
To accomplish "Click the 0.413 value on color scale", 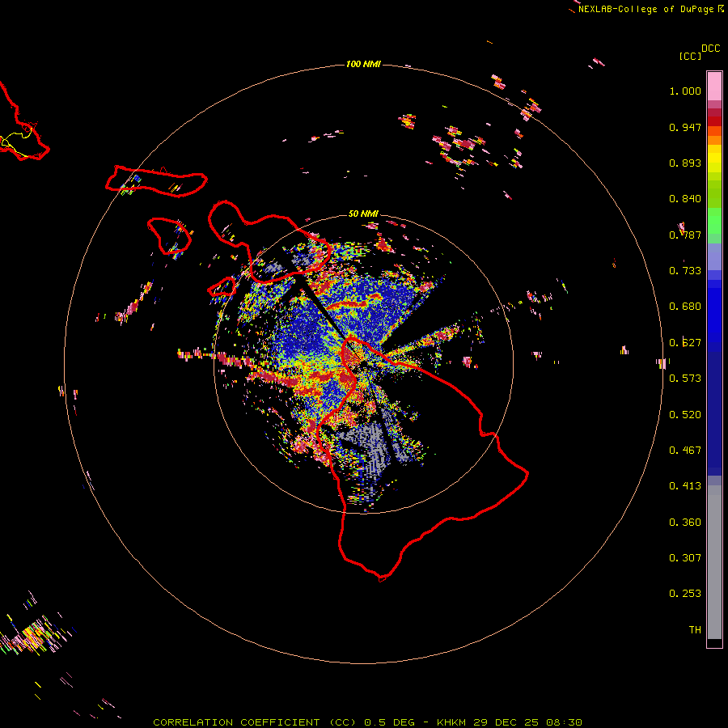I will 685,486.
